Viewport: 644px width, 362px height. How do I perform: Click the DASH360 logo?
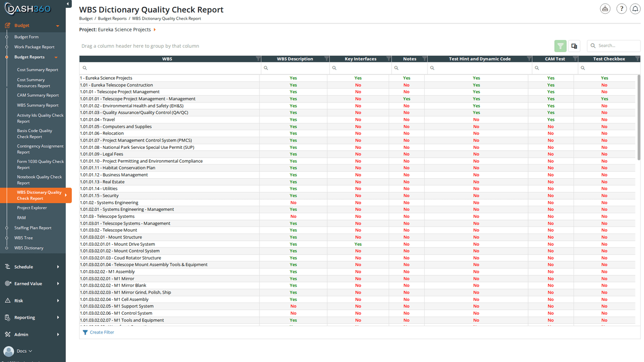(28, 9)
